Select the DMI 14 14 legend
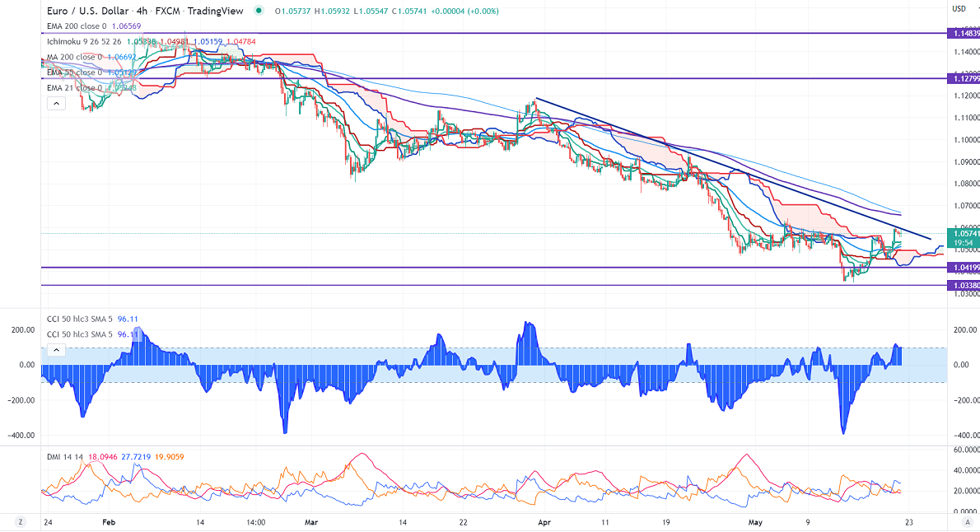Image resolution: width=980 pixels, height=532 pixels. click(65, 457)
